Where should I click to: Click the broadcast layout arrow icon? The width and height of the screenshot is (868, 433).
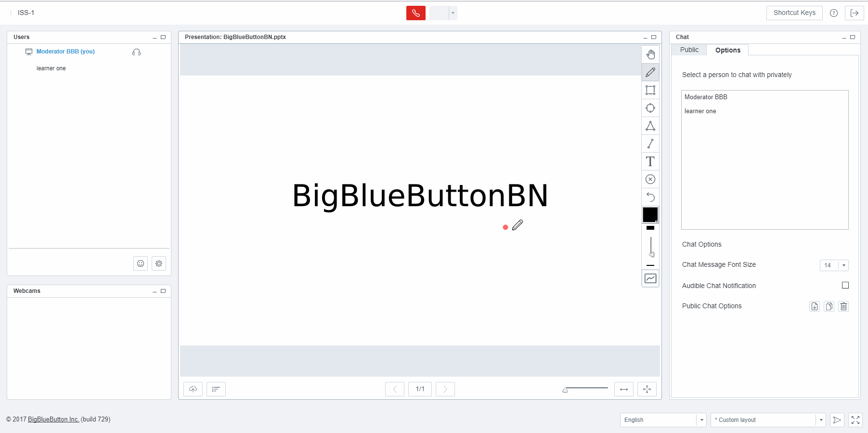click(837, 420)
